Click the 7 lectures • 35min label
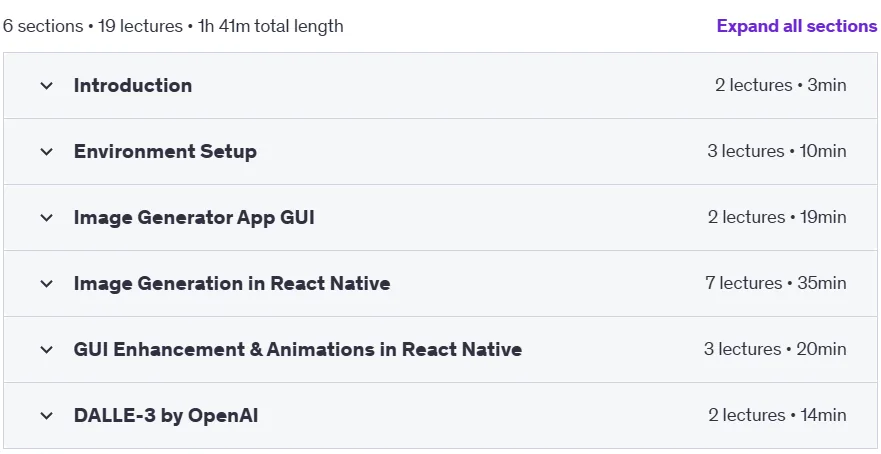Image resolution: width=881 pixels, height=454 pixels. coord(776,283)
